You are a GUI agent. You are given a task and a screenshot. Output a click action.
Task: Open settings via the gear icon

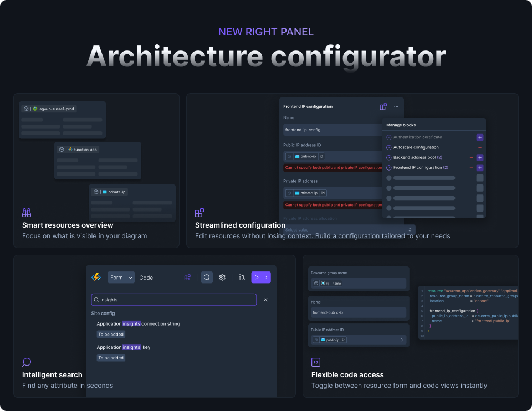click(222, 278)
